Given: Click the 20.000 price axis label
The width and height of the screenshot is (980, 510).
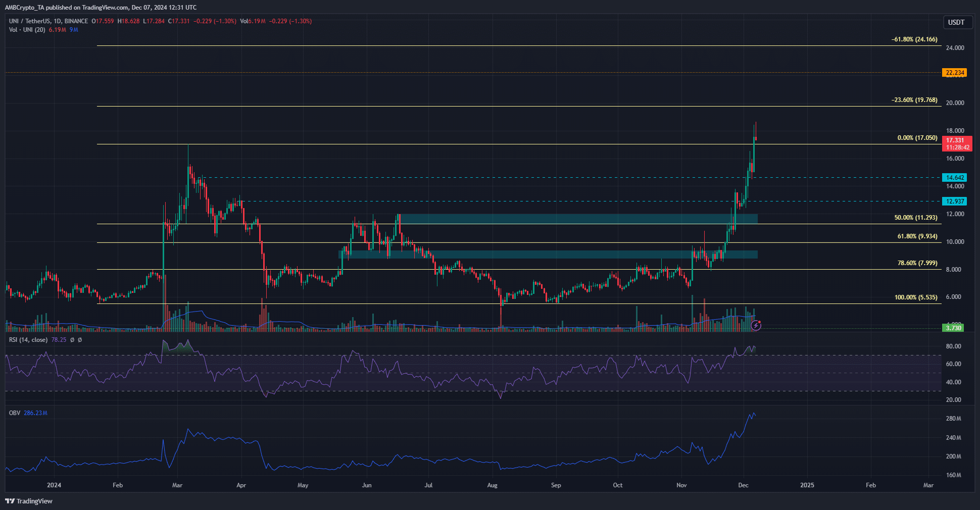Looking at the screenshot, I should (955, 103).
